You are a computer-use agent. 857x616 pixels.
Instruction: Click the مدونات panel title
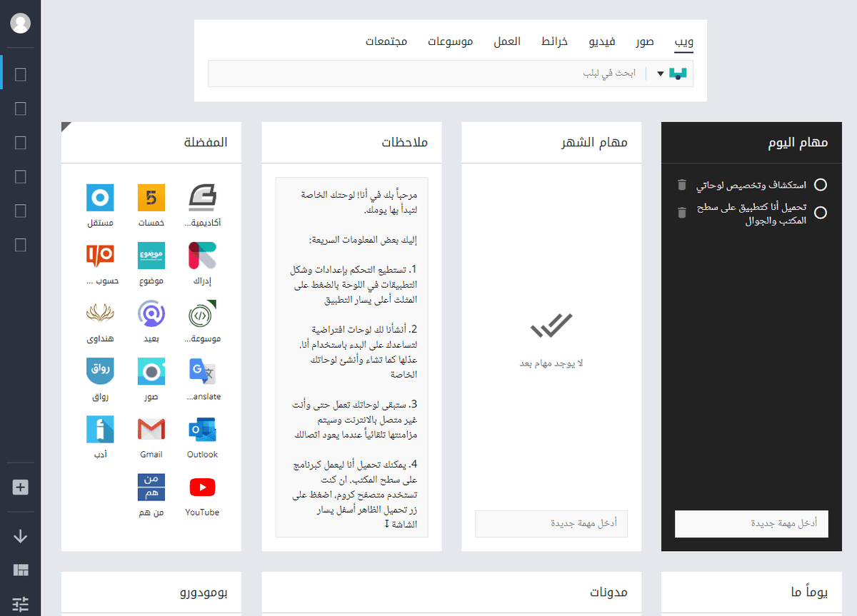tap(609, 592)
